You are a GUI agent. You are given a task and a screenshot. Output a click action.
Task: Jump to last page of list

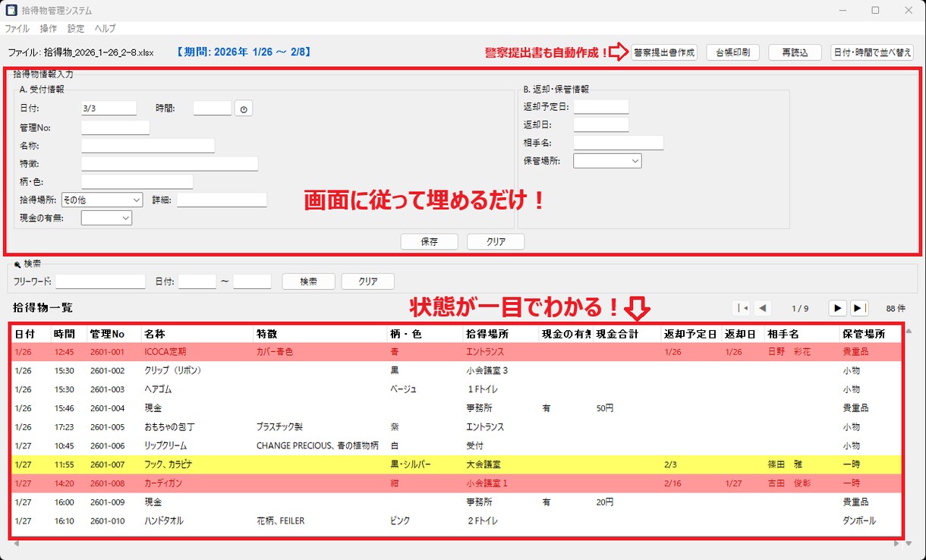[x=858, y=308]
